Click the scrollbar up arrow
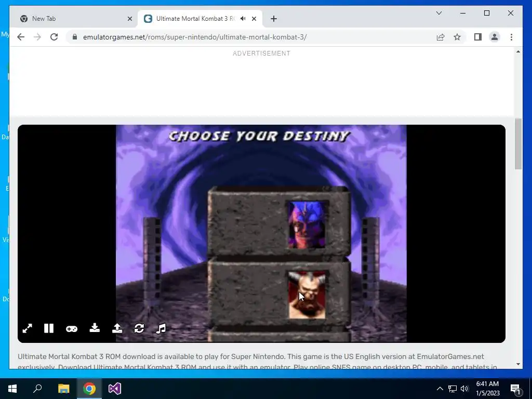The image size is (532, 399). point(518,51)
